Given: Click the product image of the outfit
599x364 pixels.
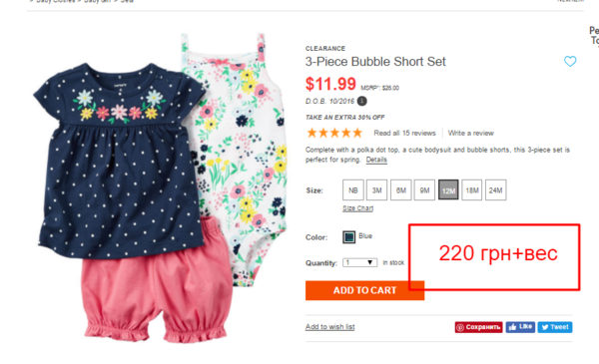Looking at the screenshot, I should click(x=161, y=188).
